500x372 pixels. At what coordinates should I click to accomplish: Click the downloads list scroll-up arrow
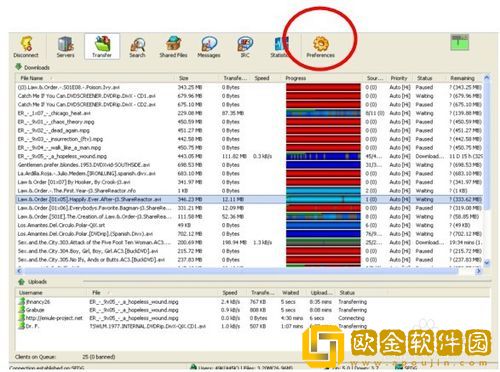pos(486,78)
